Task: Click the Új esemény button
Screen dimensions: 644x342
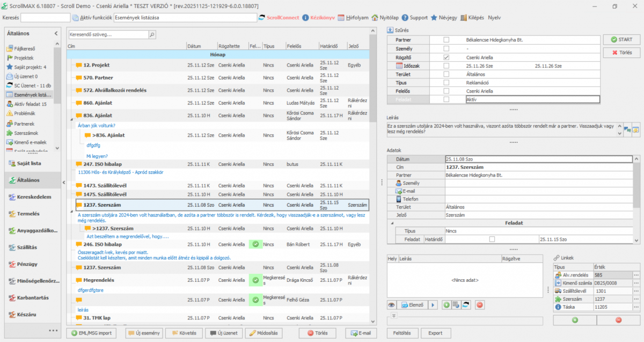Action: click(144, 333)
